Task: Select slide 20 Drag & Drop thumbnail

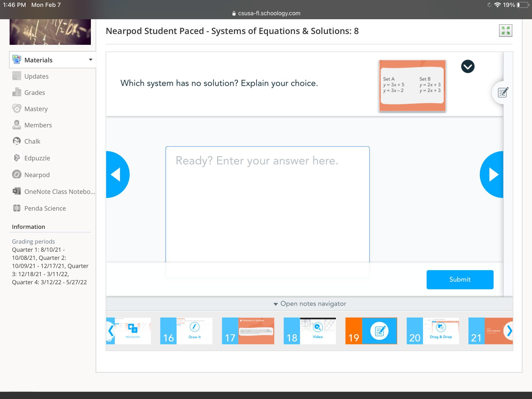Action: (433, 331)
